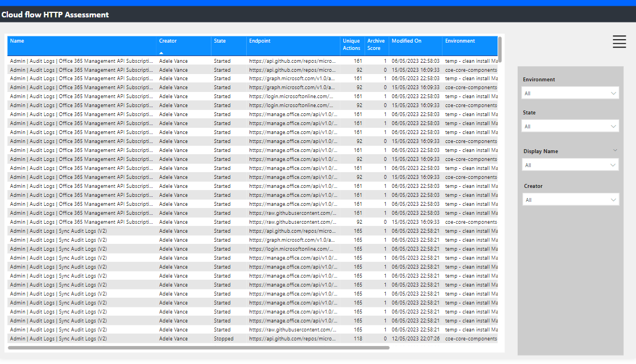636x364 pixels.
Task: Open the Display Name filter dropdown
Action: point(570,164)
